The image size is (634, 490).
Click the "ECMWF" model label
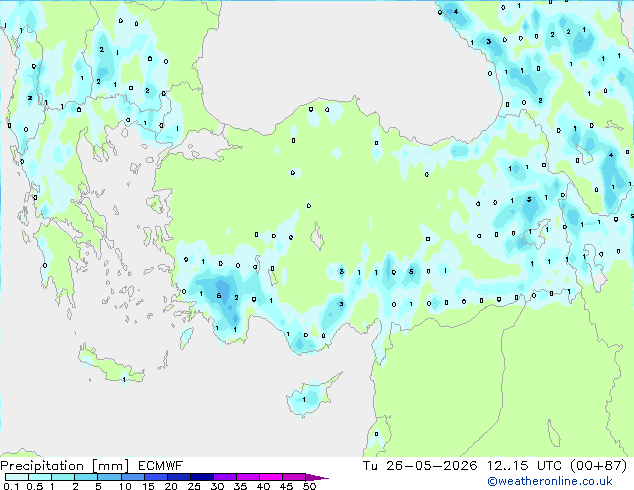coord(160,466)
